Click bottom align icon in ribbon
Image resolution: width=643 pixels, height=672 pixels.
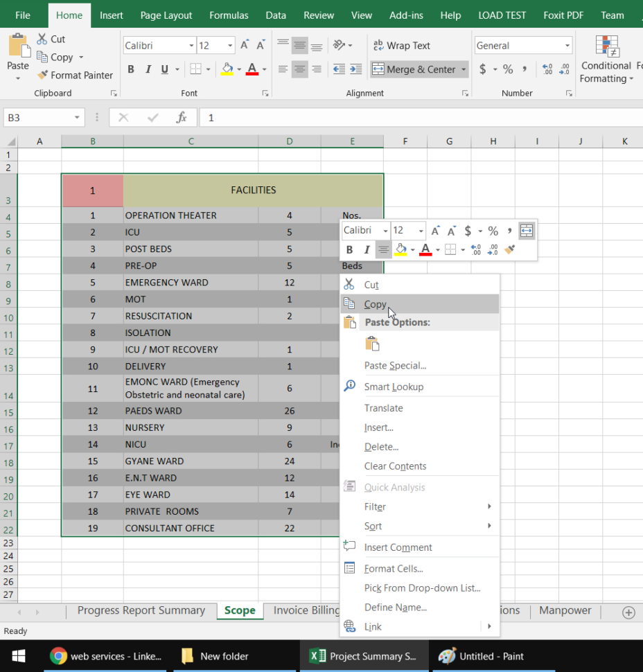pos(317,45)
